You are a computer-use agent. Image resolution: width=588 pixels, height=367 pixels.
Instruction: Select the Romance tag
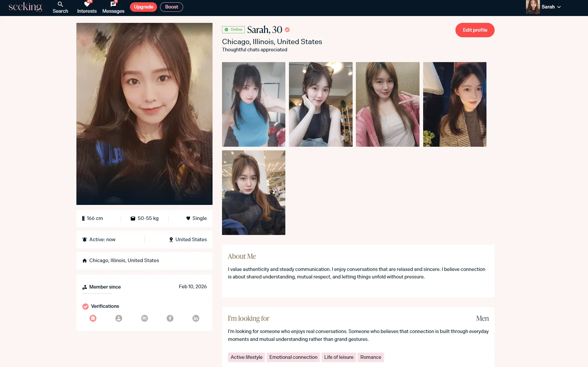371,357
